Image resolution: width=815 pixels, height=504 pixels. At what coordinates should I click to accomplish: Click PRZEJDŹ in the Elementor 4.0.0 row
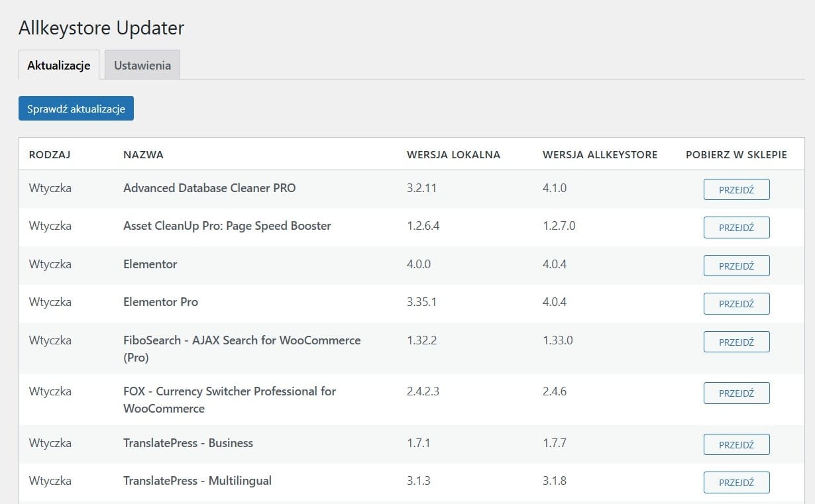(x=737, y=266)
